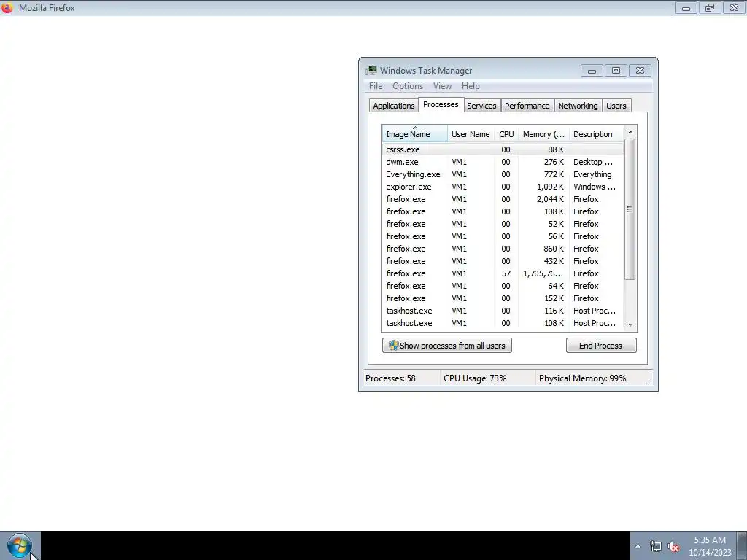Select the explorer.exe process
Image resolution: width=747 pixels, height=560 pixels.
point(503,187)
